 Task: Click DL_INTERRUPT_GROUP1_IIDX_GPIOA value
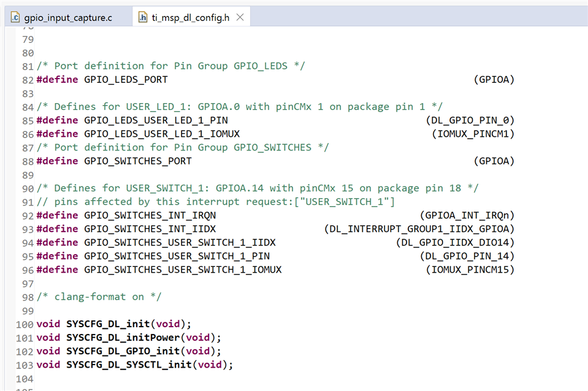(419, 228)
